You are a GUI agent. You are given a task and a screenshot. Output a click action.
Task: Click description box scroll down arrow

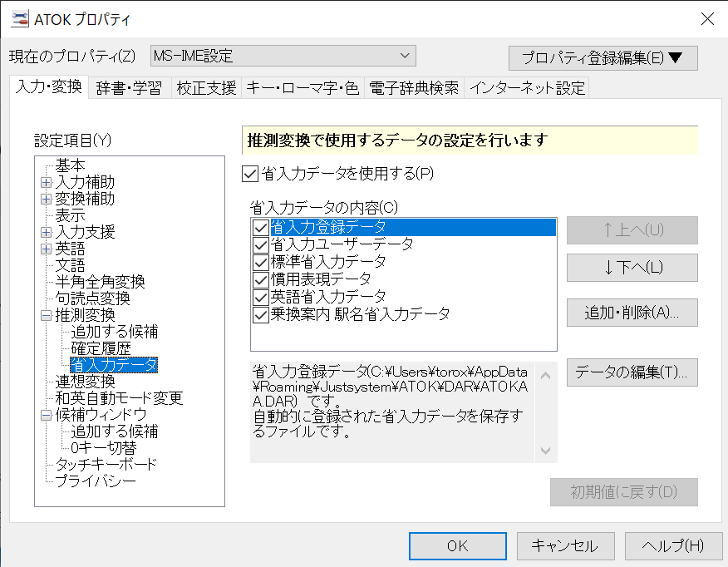tap(545, 451)
